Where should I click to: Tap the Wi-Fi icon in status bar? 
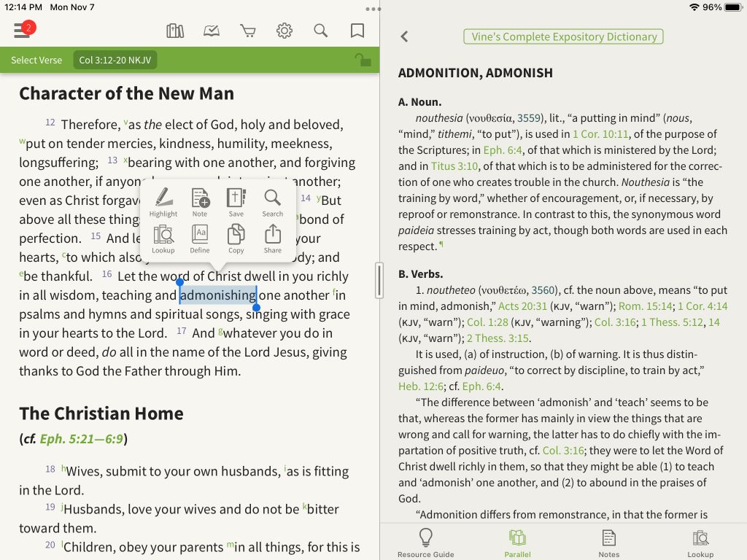694,7
